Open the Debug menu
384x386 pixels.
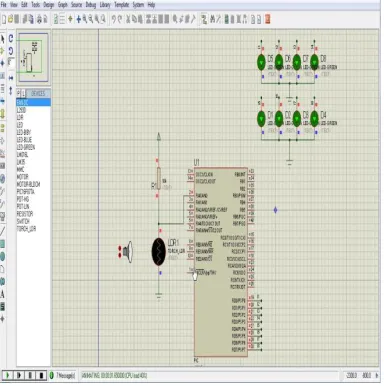[91, 5]
